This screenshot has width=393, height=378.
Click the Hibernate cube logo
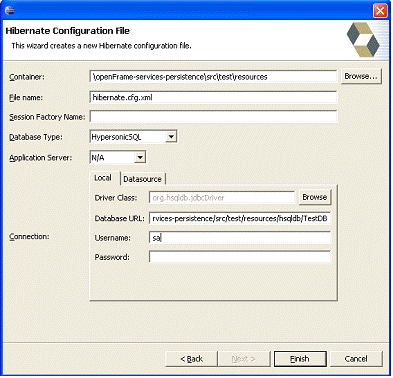[x=363, y=39]
